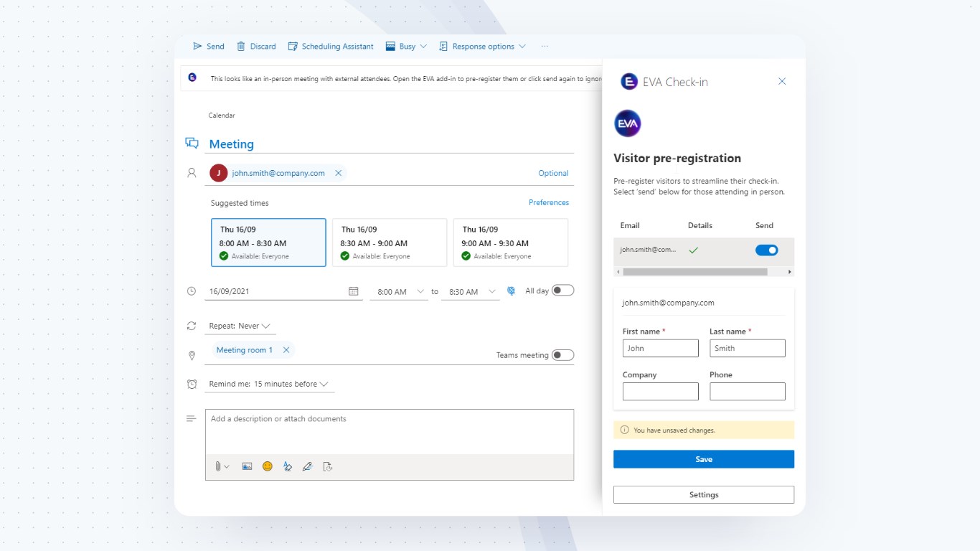Expand the attach file dropdown arrow
Screen dimensions: 980x551
(227, 466)
